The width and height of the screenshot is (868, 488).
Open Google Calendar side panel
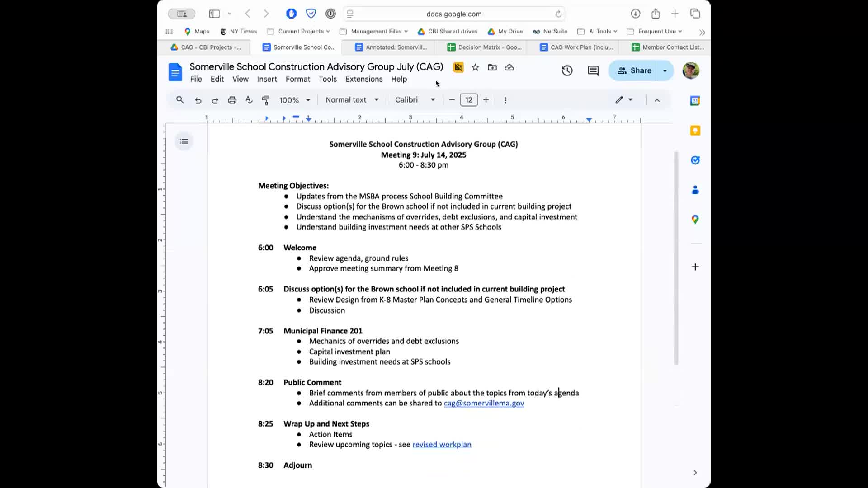click(695, 101)
